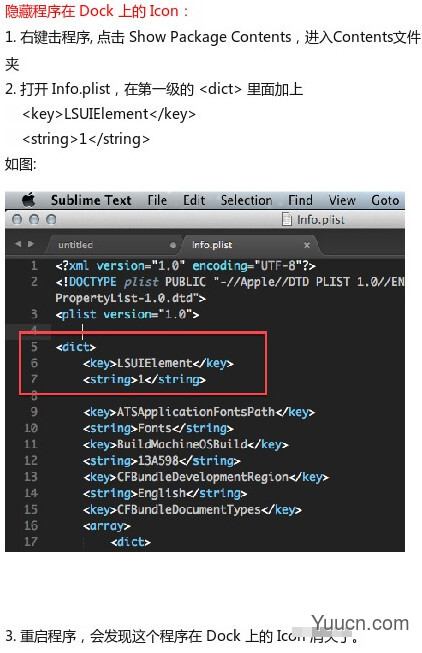
Task: Open the Selection menu
Action: [x=247, y=200]
